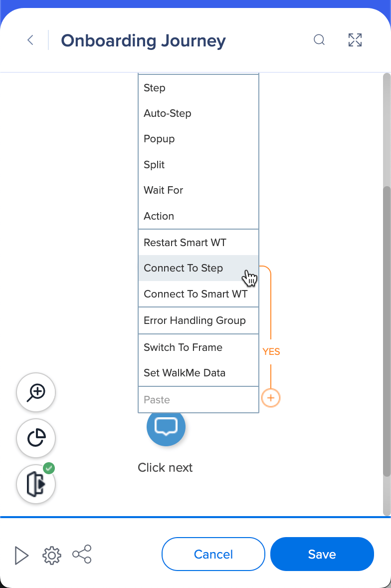Click the Cancel button
This screenshot has width=391, height=588.
(213, 554)
